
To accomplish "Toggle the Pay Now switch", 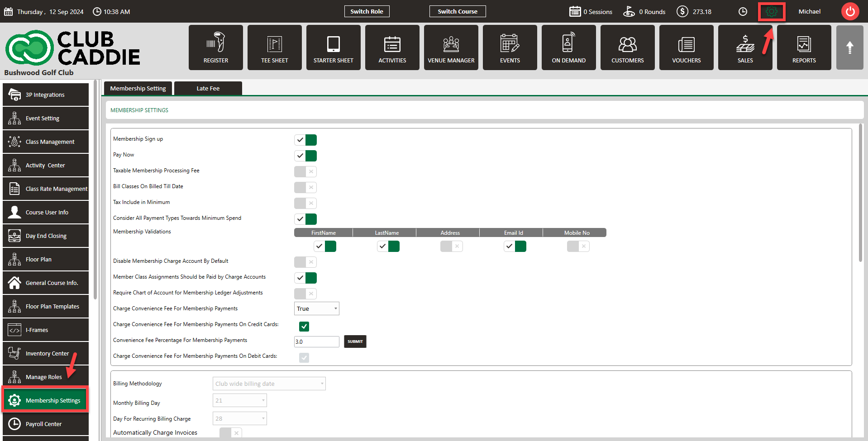I will [305, 156].
